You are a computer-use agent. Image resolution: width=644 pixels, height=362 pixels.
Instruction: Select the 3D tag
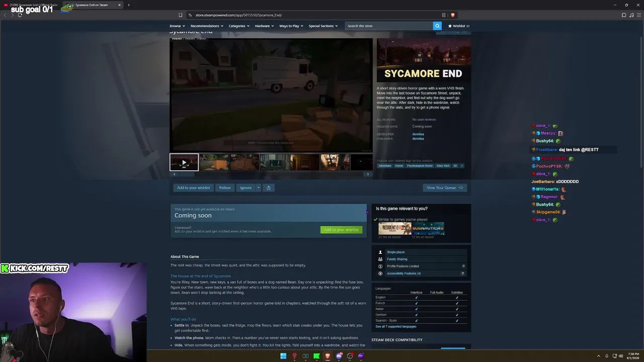(455, 165)
